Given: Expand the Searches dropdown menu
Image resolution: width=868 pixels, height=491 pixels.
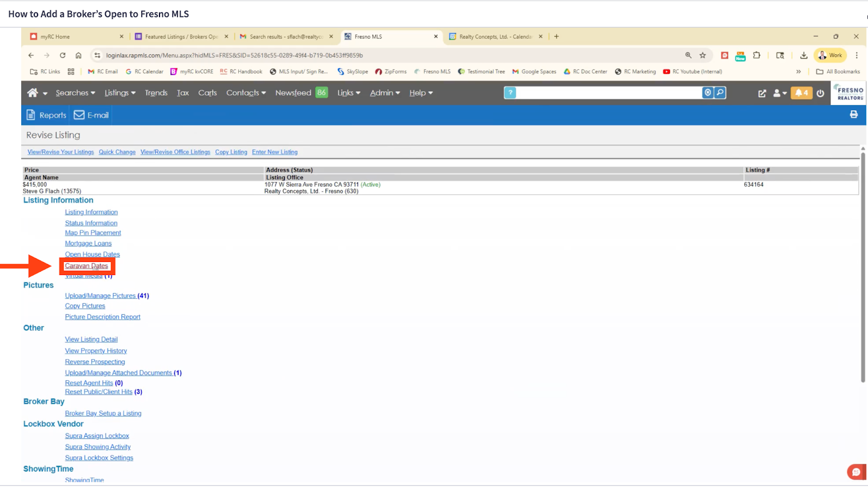Looking at the screenshot, I should pos(75,93).
